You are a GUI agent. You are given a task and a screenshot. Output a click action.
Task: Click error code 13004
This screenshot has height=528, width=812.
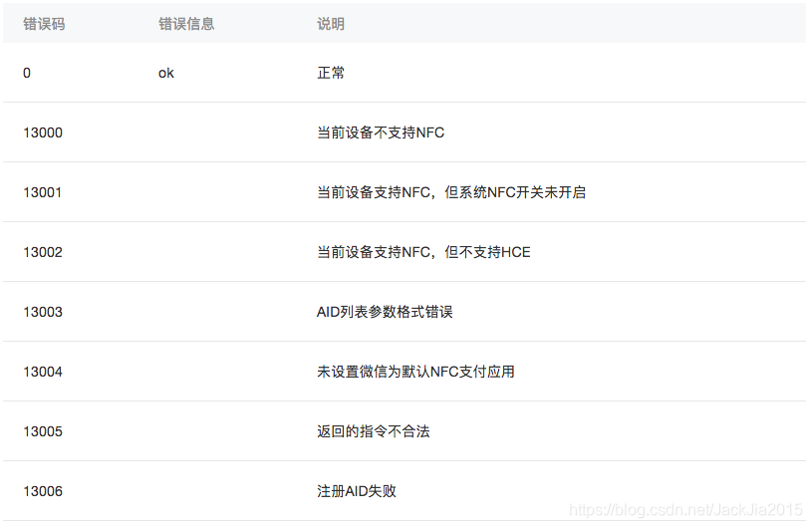(43, 373)
